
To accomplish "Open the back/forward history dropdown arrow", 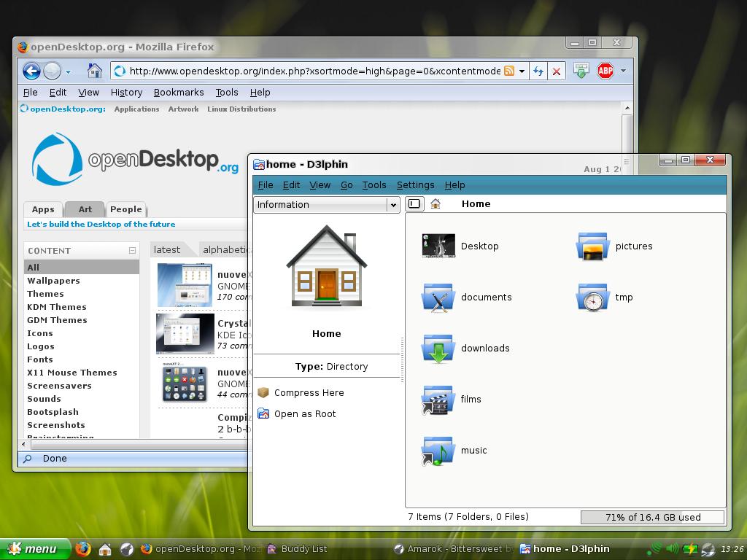I will pos(68,72).
